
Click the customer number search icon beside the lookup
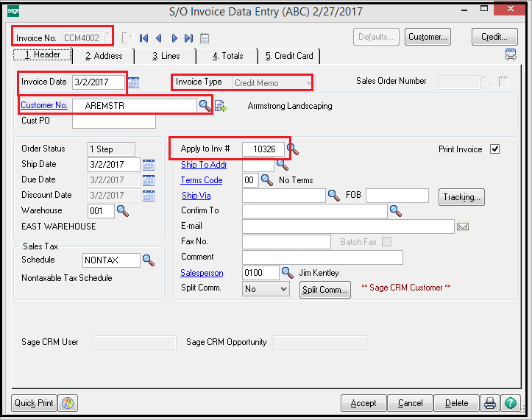(221, 106)
